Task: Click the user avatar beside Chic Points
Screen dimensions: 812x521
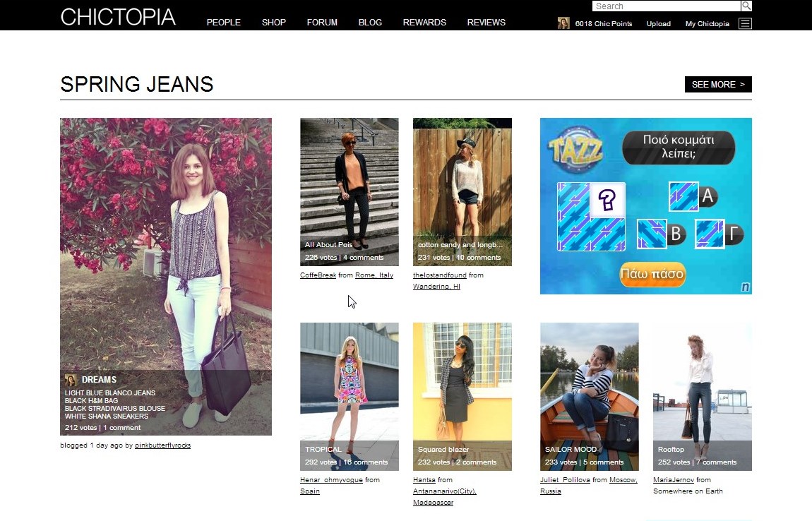Action: pos(563,23)
